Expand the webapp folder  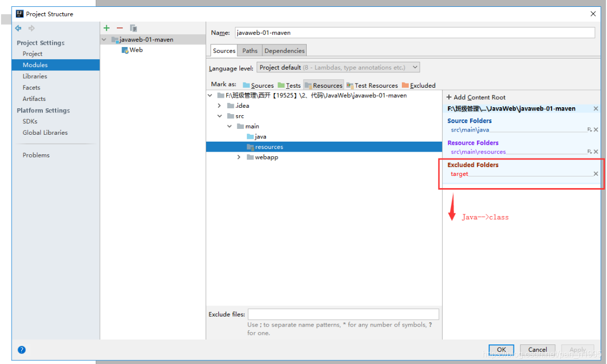[x=239, y=157]
